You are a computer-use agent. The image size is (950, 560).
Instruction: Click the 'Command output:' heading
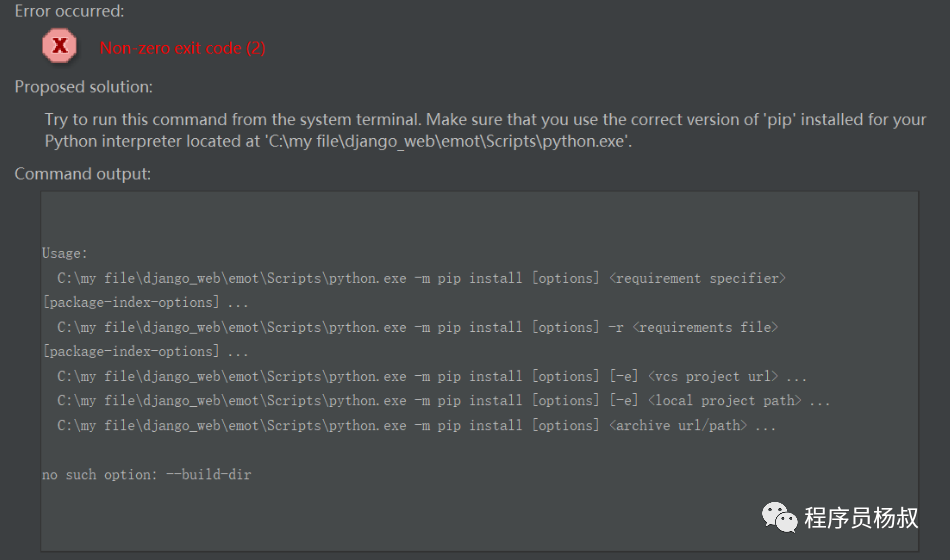tap(82, 174)
